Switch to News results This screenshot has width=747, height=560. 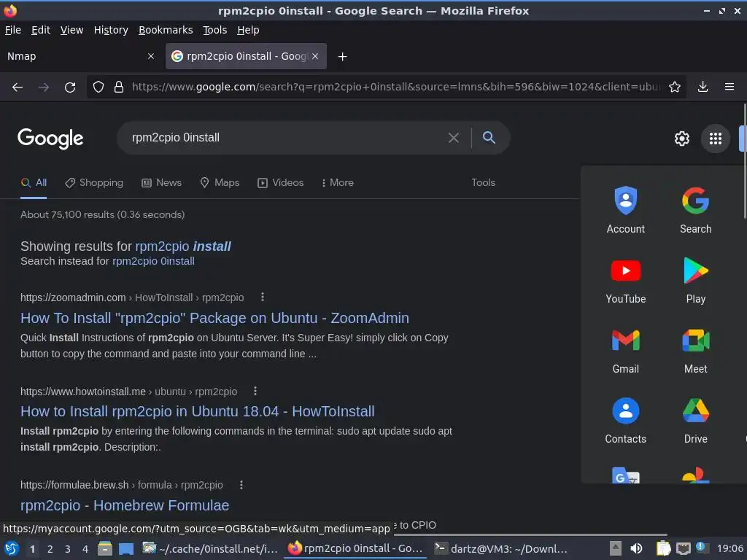pos(161,183)
